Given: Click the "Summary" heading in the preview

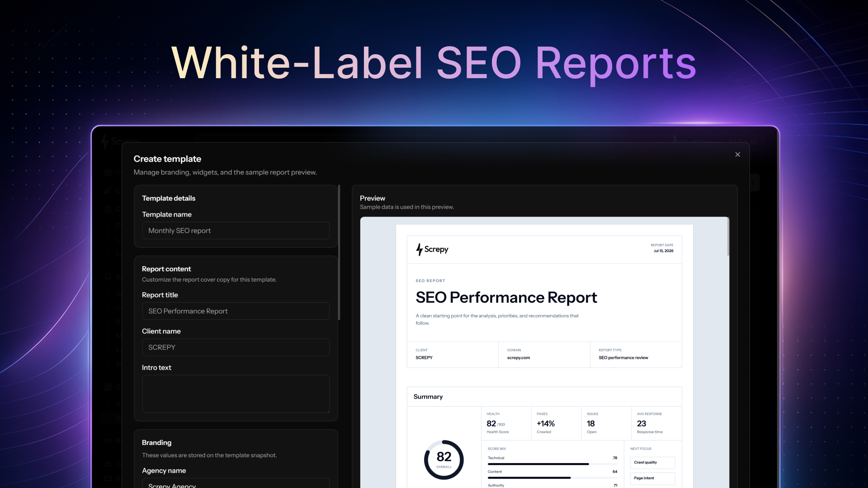Looking at the screenshot, I should [428, 397].
